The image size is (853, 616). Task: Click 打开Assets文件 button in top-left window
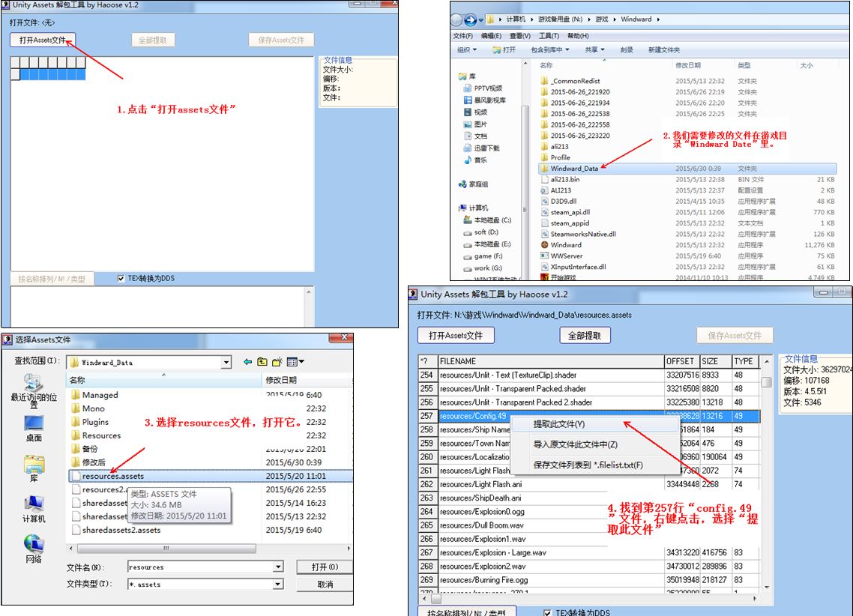(x=43, y=40)
